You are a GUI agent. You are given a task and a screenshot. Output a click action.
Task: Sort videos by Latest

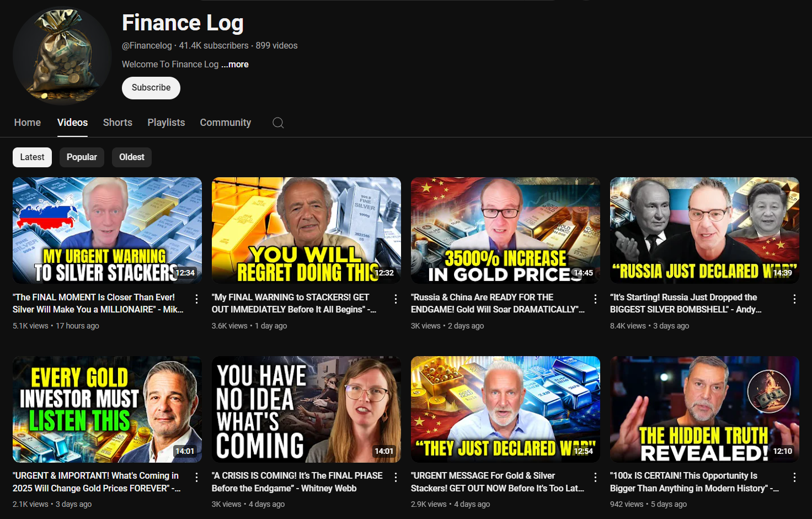tap(32, 157)
